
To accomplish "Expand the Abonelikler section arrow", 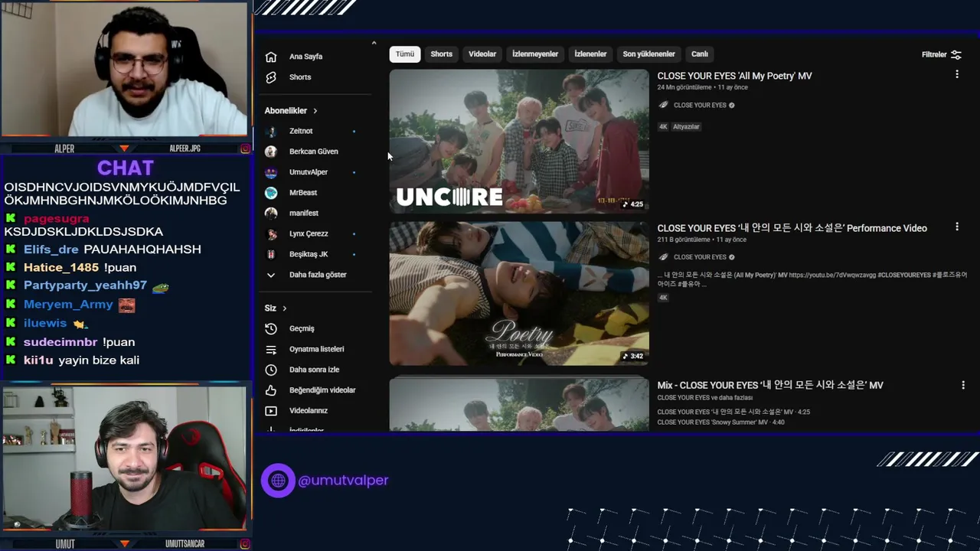I will (315, 111).
